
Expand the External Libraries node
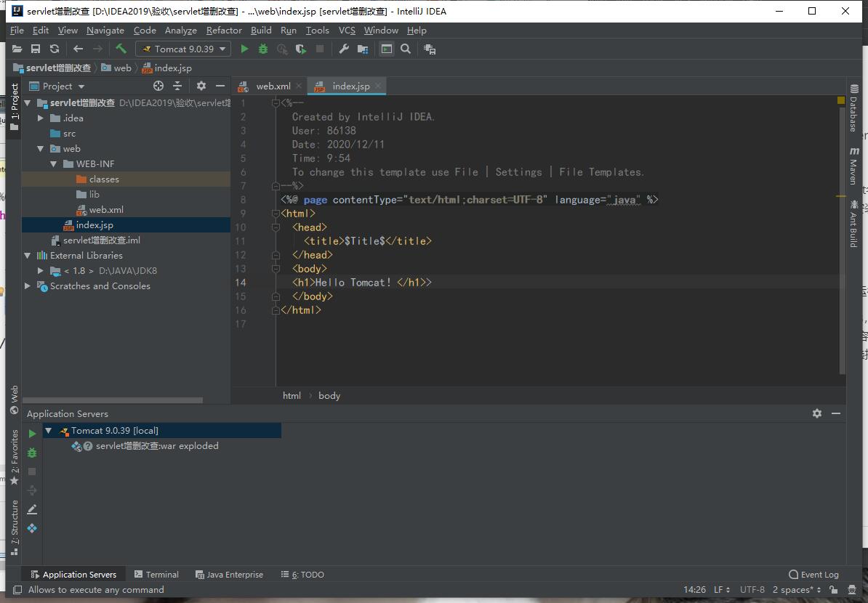28,256
